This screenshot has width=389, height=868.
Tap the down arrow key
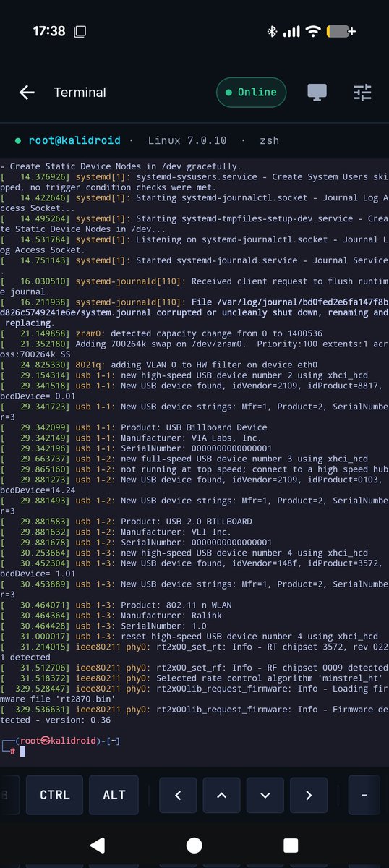(x=265, y=795)
